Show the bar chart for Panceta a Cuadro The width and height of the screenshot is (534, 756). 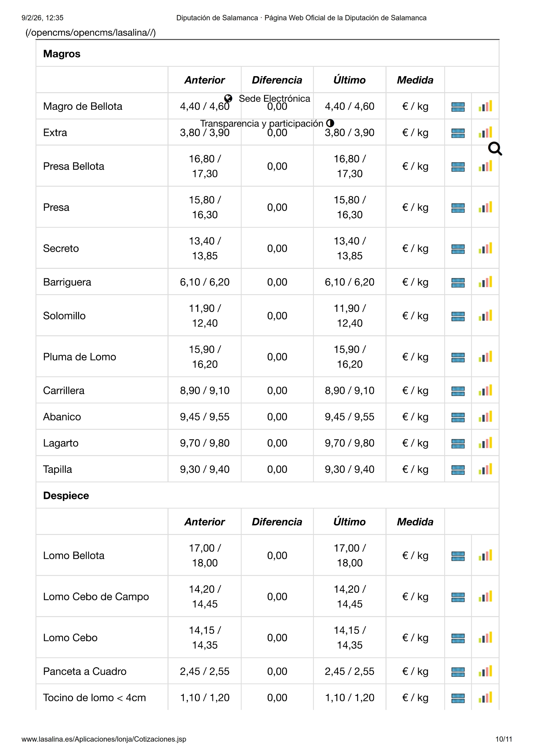point(485,671)
